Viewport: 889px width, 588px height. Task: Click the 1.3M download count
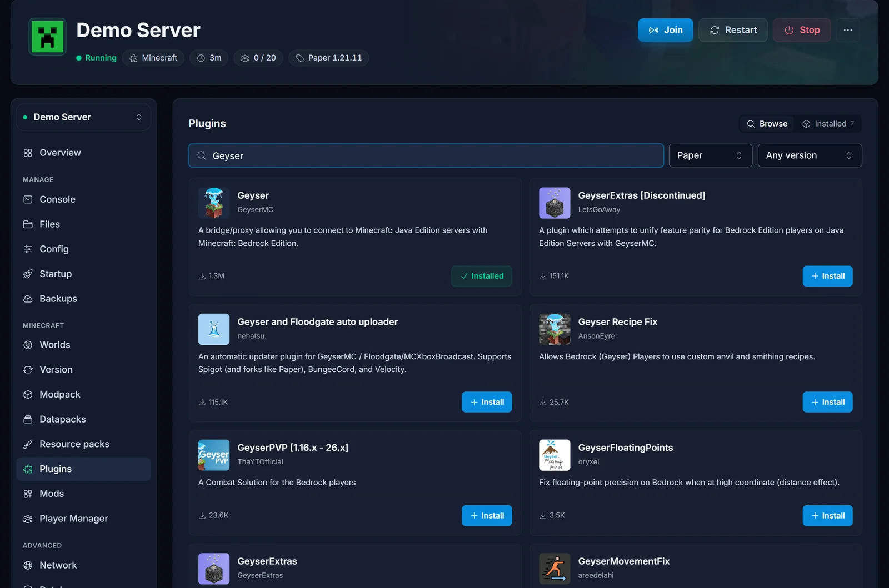pos(212,276)
